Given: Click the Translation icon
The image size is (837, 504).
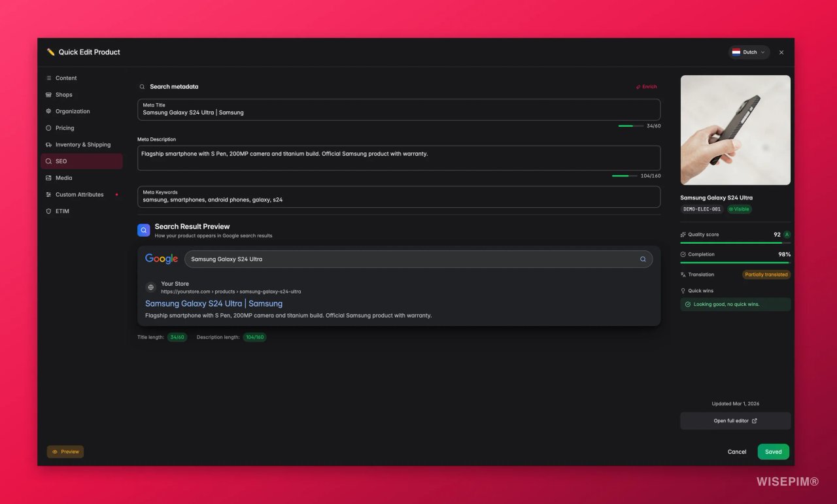Looking at the screenshot, I should click(683, 275).
